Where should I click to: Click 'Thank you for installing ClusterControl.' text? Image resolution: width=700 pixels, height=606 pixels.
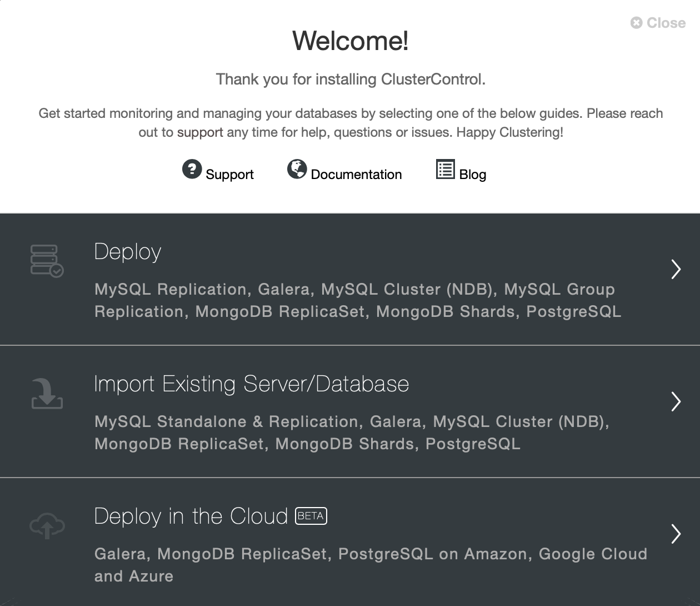(351, 80)
